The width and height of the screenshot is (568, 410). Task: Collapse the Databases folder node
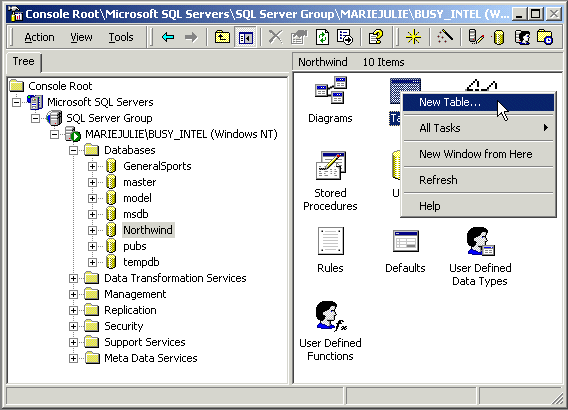pos(73,150)
